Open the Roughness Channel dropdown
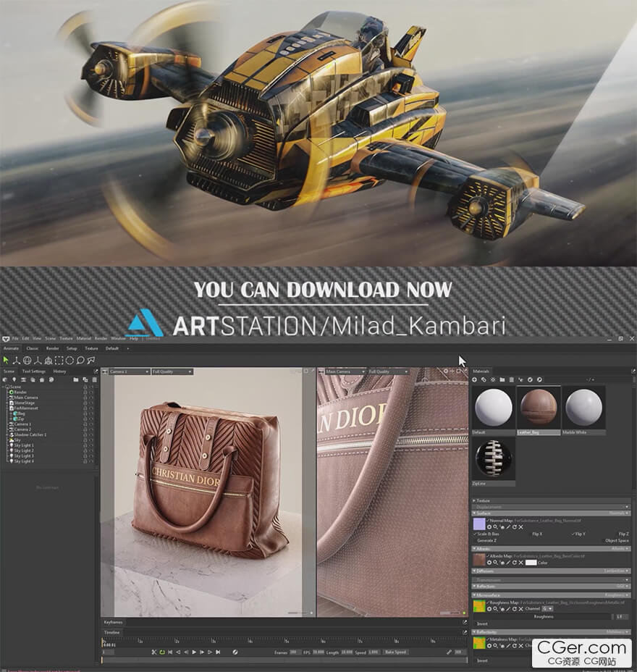The image size is (637, 672). (x=547, y=609)
